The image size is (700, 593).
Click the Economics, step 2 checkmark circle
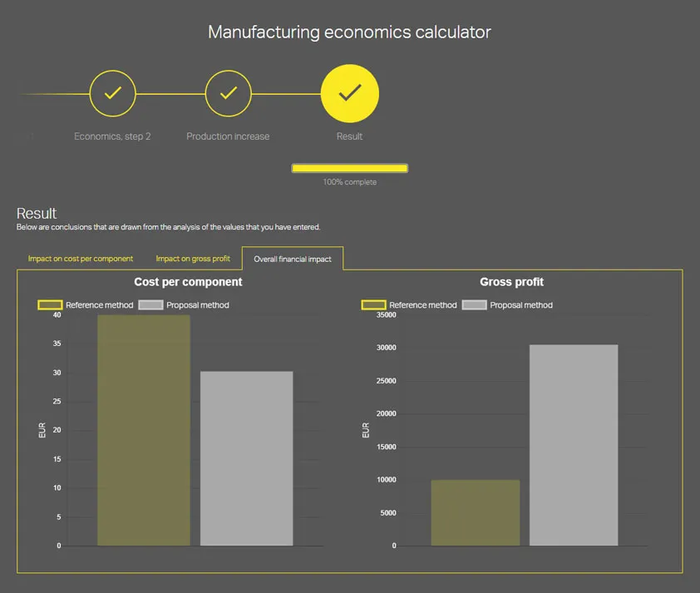pos(112,93)
